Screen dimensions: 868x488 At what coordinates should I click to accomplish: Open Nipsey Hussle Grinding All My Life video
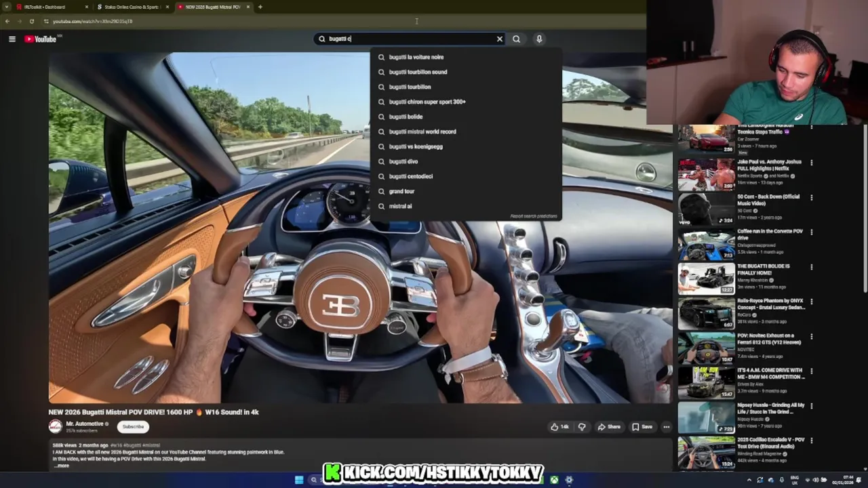pos(706,417)
